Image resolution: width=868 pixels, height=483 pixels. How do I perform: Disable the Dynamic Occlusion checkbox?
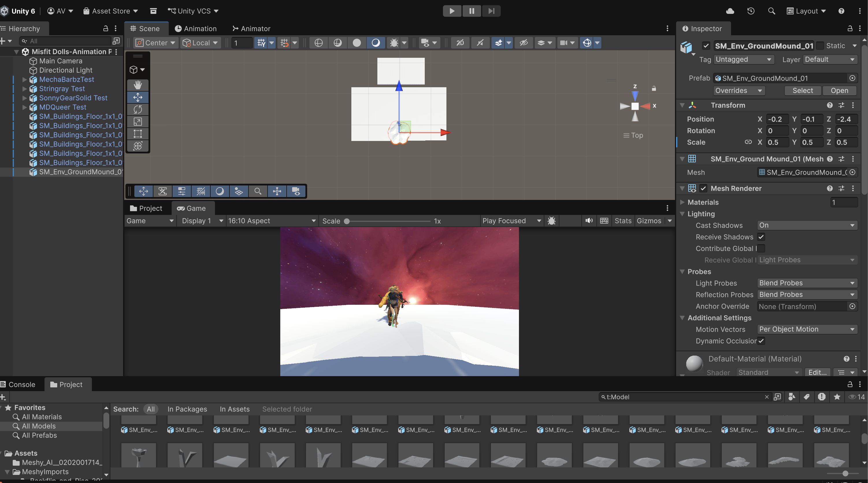761,341
